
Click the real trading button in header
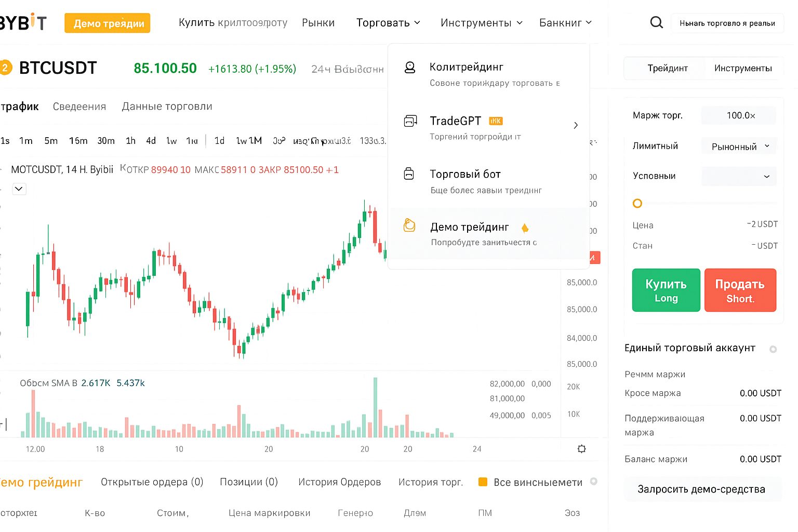point(727,23)
